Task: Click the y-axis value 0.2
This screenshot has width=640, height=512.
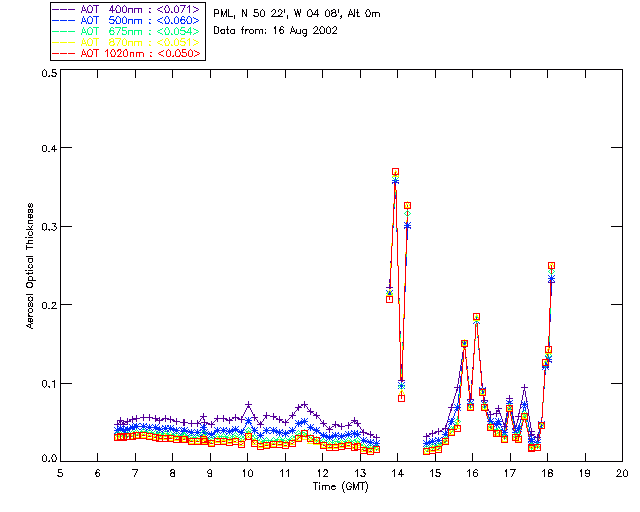Action: click(49, 305)
